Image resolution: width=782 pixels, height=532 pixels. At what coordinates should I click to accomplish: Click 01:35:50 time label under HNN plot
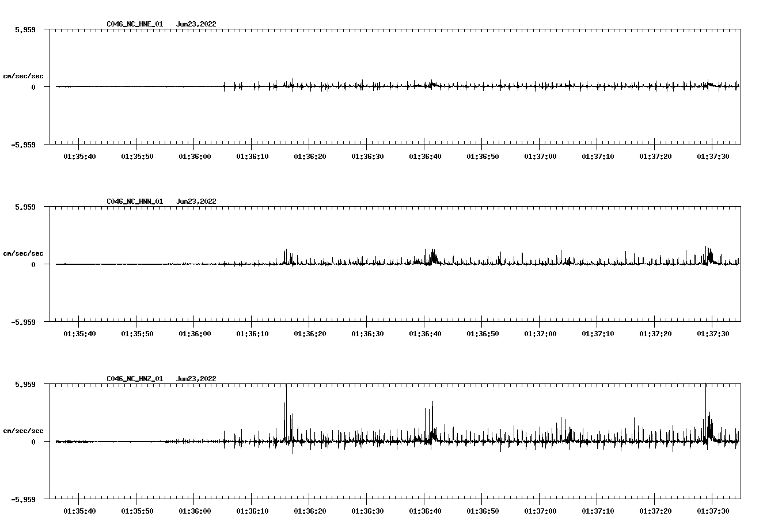137,334
